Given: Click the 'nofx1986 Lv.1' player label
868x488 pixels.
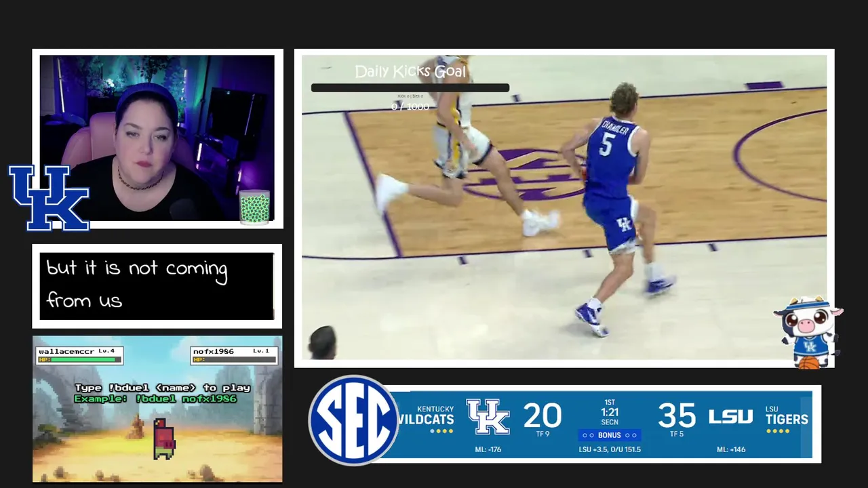Looking at the screenshot, I should click(x=231, y=351).
